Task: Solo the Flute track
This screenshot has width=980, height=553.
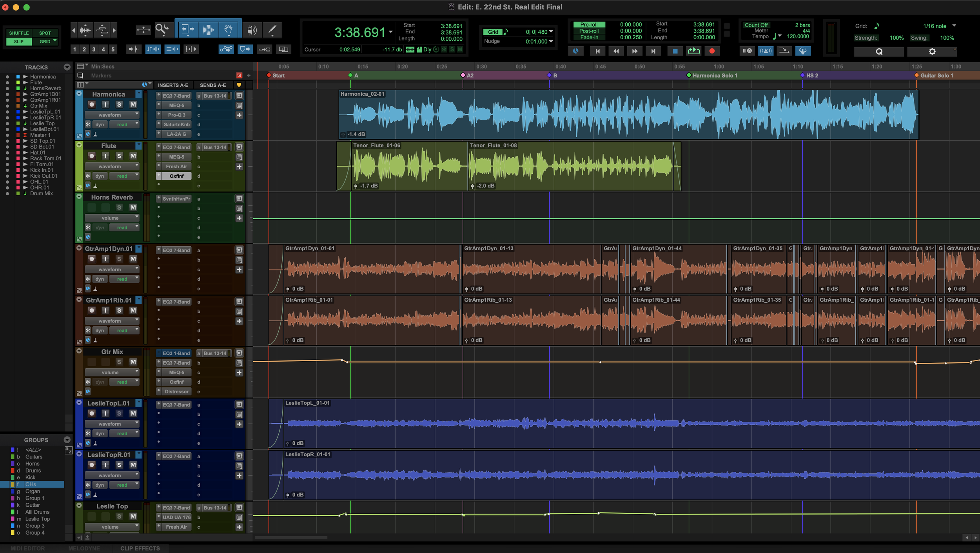Action: click(x=119, y=156)
